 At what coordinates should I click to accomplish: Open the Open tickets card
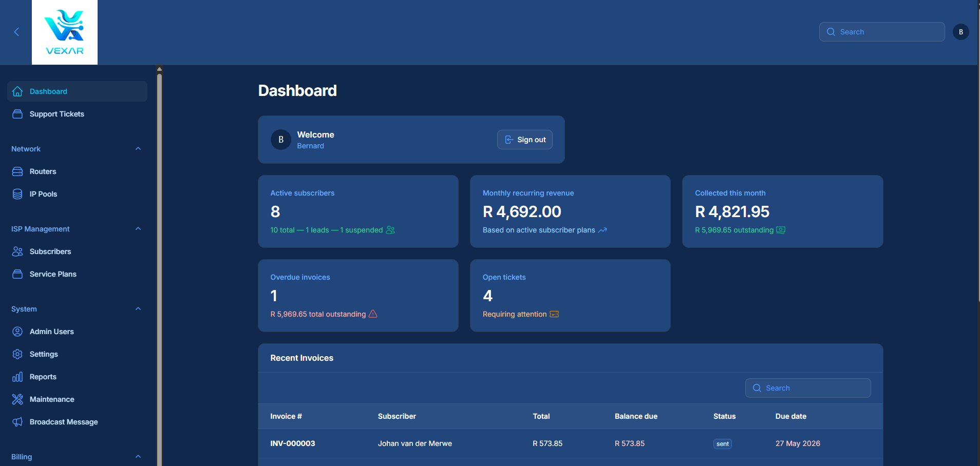(x=570, y=296)
